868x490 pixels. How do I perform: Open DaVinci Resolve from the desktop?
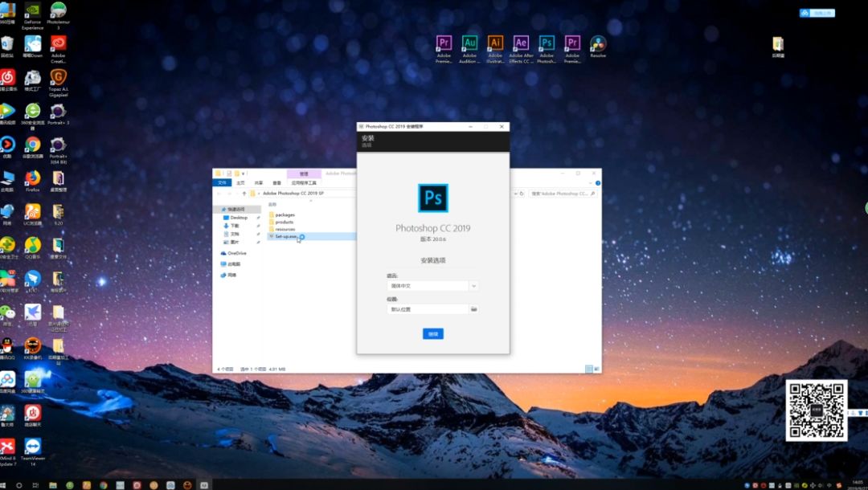coord(597,44)
